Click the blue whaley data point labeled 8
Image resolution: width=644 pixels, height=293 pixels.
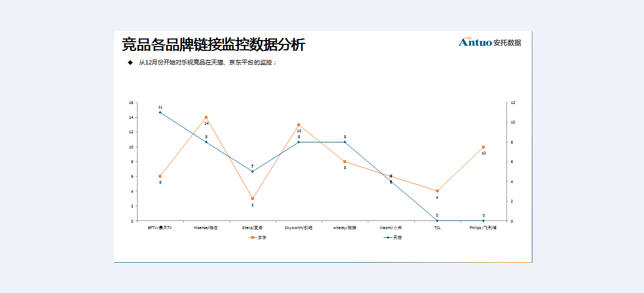pos(344,142)
